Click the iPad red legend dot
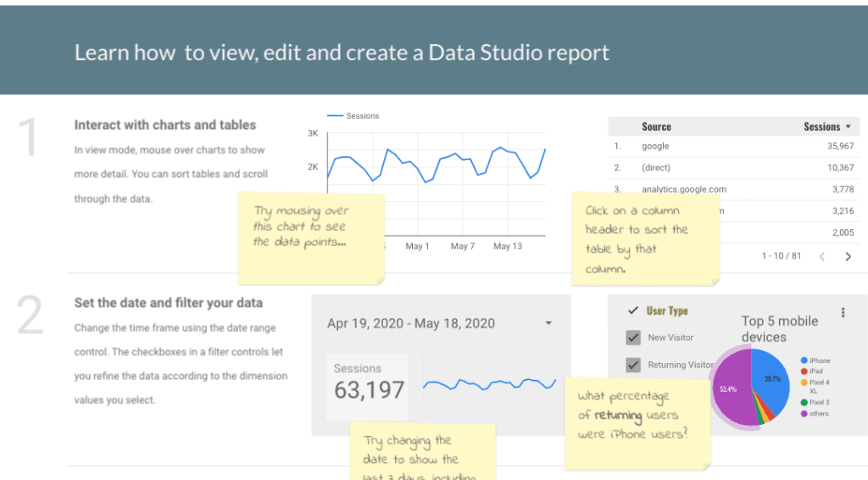The image size is (868, 480). (804, 371)
